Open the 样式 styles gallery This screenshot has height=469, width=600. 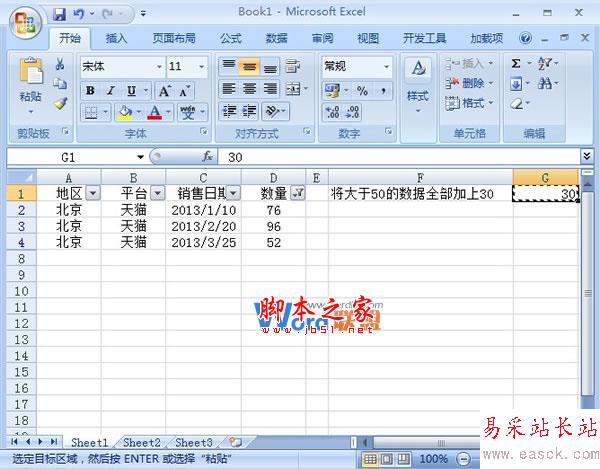[x=418, y=85]
